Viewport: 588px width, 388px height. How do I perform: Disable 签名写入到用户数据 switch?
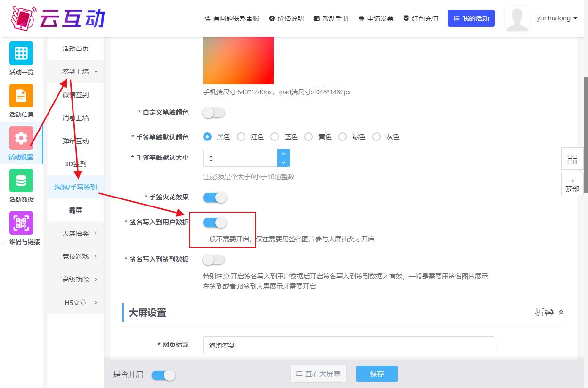pyautogui.click(x=215, y=222)
